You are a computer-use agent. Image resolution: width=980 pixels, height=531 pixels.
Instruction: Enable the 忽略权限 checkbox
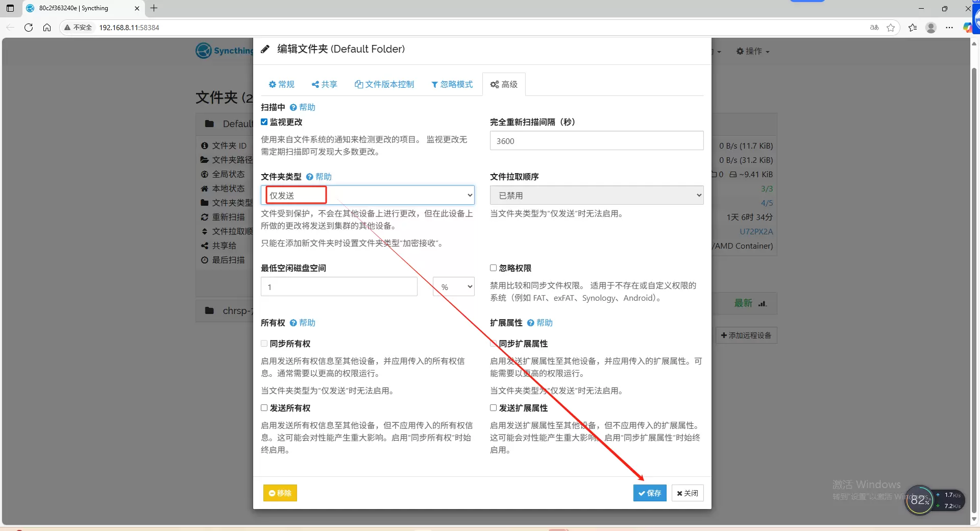494,268
